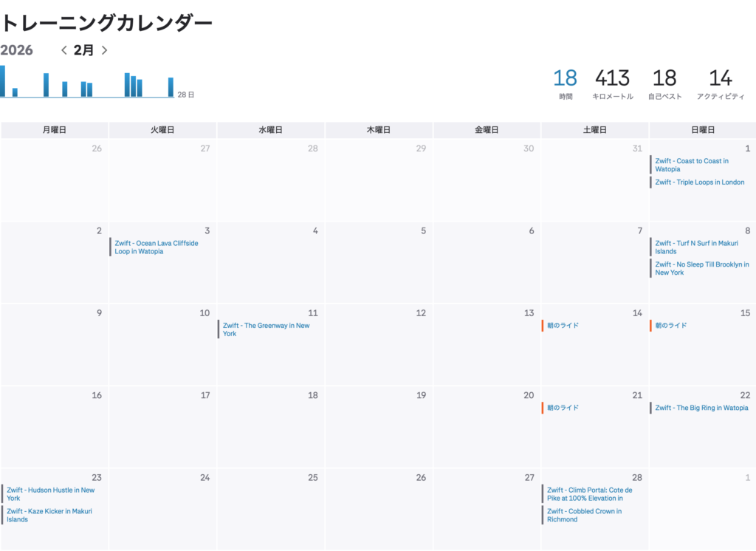Click the 2月 month label
This screenshot has width=756, height=551.
click(84, 50)
